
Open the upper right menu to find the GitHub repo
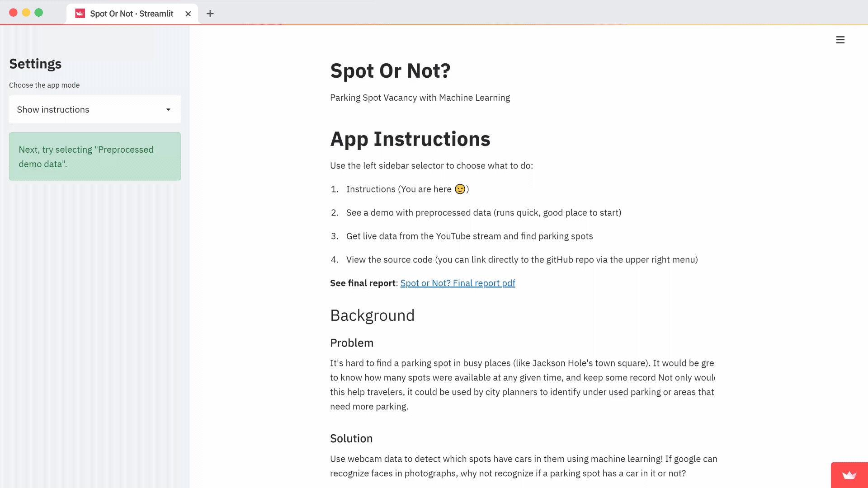click(840, 40)
